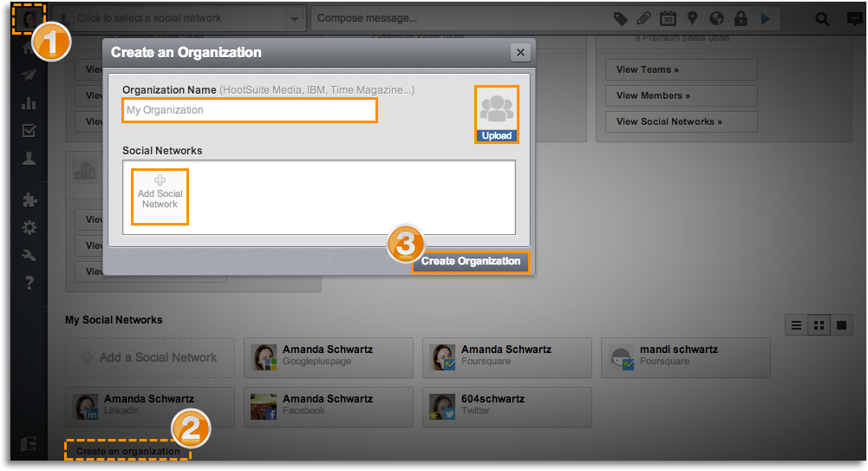This screenshot has height=471, width=868.
Task: Click the Organization Name input field
Action: coord(250,110)
